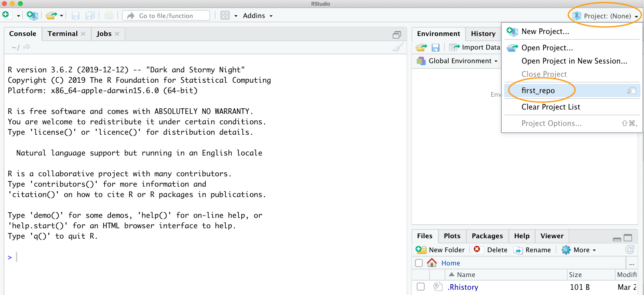The height and width of the screenshot is (295, 644).
Task: Switch to the Help tab
Action: (522, 236)
